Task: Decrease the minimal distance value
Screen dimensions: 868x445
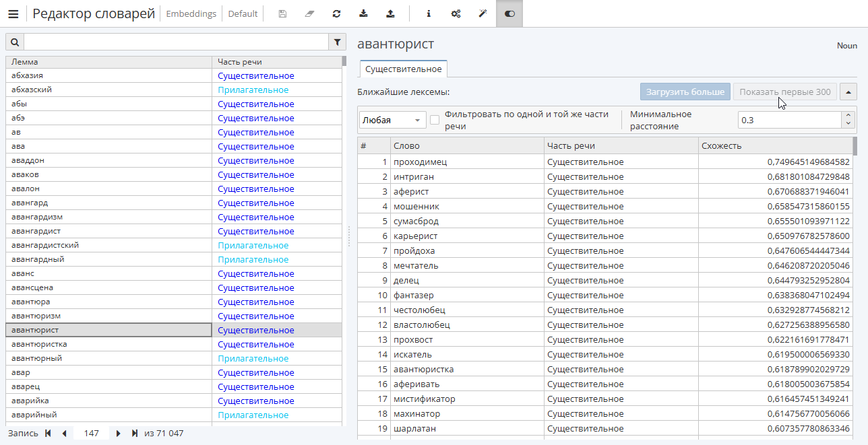Action: click(x=848, y=124)
